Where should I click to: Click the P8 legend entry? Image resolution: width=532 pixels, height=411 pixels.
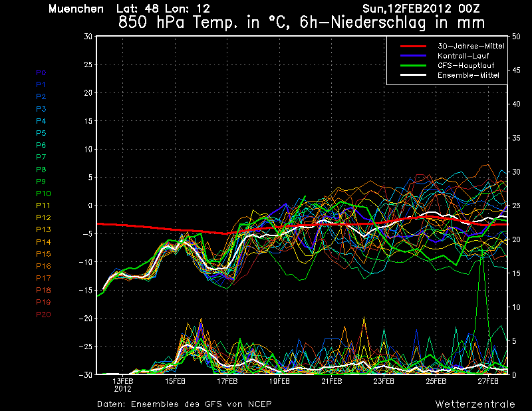[x=41, y=170]
